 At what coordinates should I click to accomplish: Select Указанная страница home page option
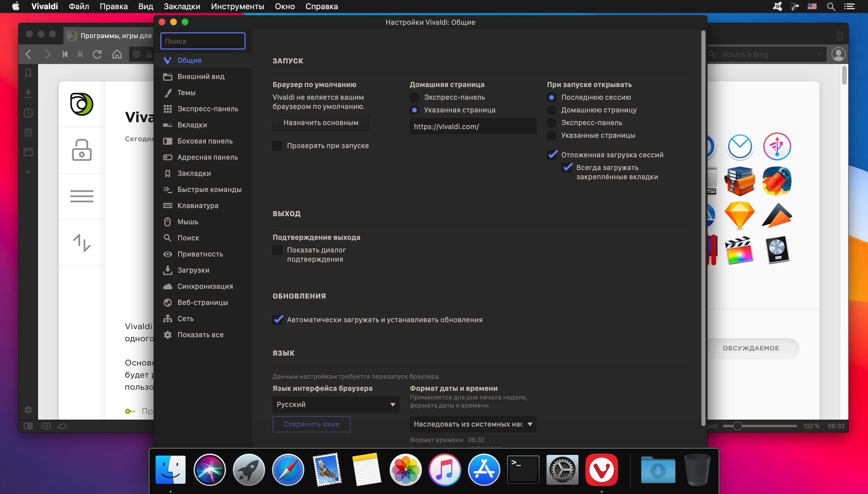[x=414, y=110]
